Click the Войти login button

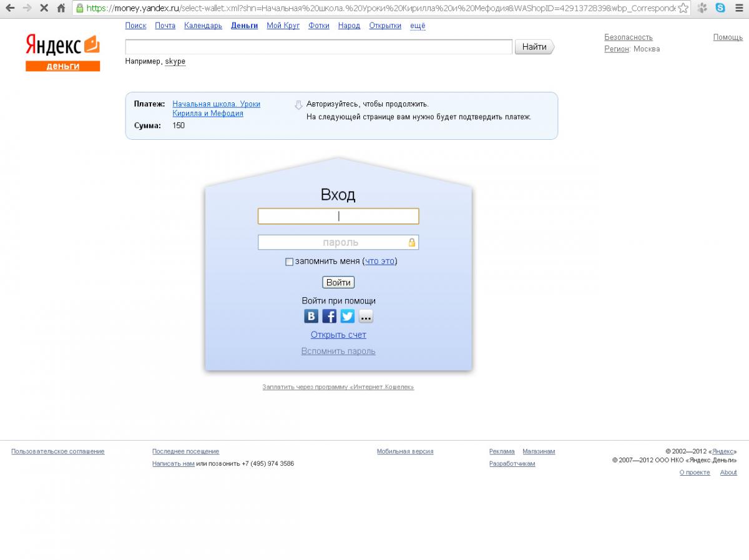(338, 282)
